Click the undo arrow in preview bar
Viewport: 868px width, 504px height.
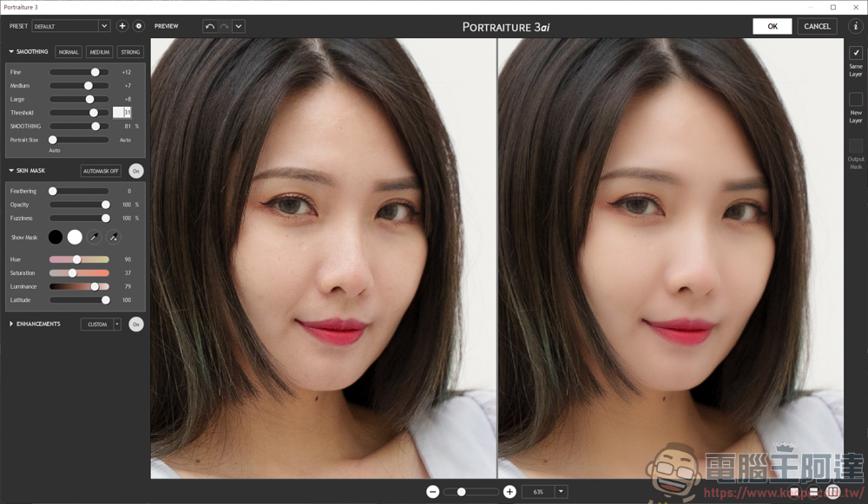210,26
